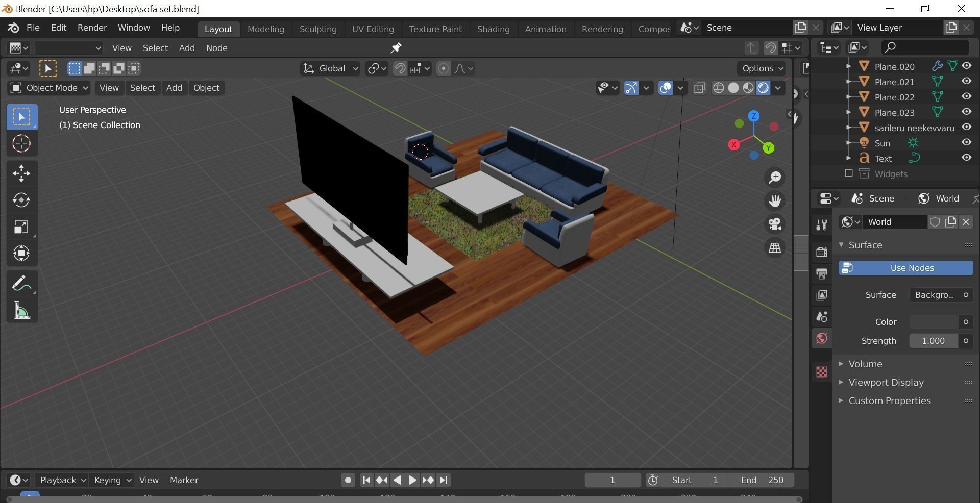Select the Measure ruler tool
980x503 pixels.
point(21,310)
